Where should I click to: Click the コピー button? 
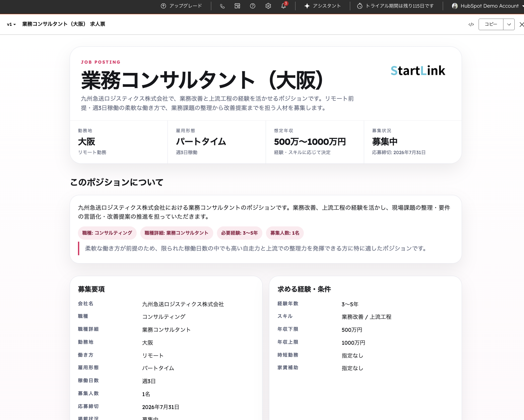pos(491,24)
